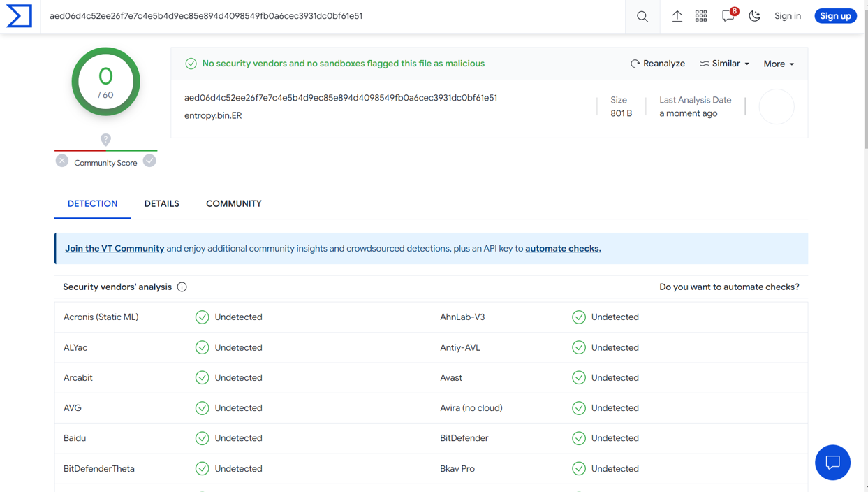Click the Baidu vendor name

click(x=75, y=438)
